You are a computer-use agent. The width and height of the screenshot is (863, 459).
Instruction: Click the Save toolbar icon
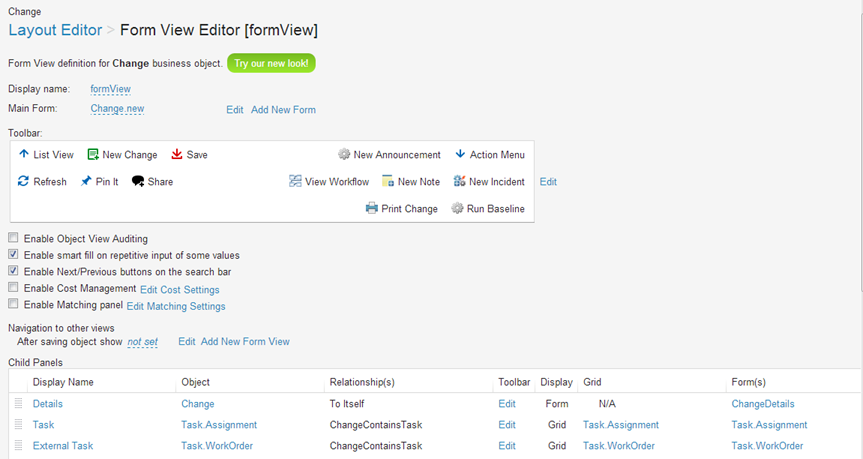177,155
